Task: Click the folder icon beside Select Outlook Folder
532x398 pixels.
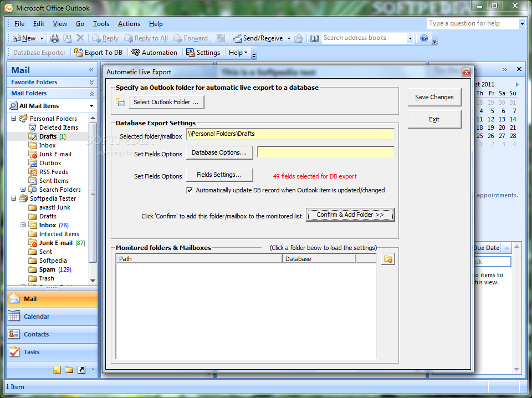Action: pos(120,102)
